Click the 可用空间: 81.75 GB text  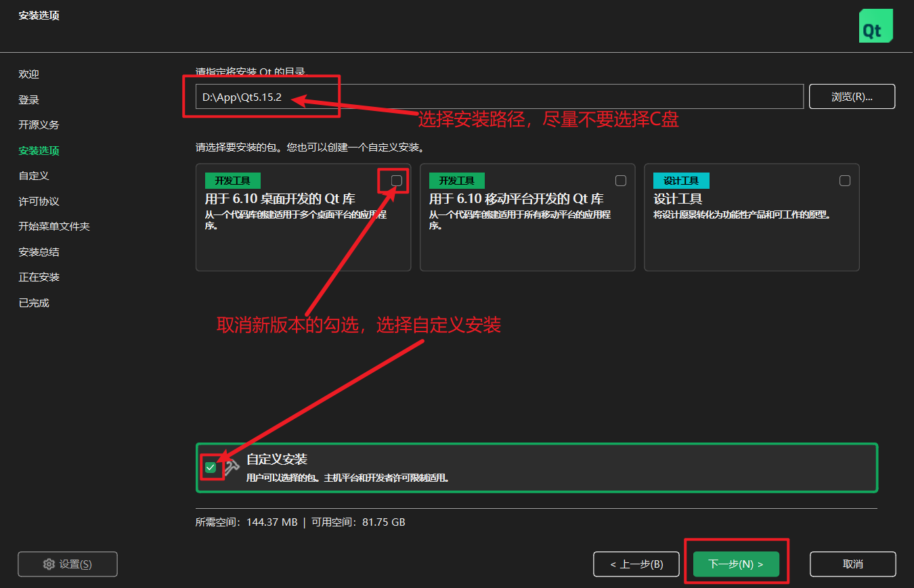click(x=358, y=522)
